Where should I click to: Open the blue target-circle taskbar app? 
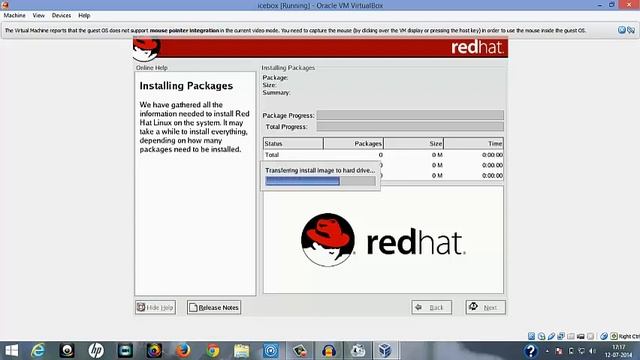click(x=271, y=351)
